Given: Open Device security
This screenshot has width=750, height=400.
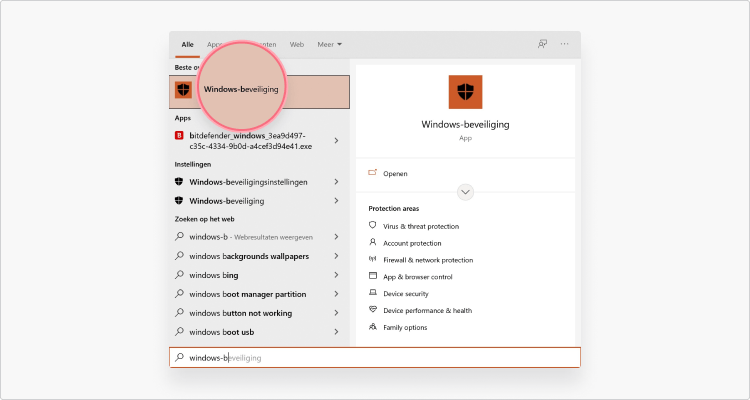Looking at the screenshot, I should coord(406,294).
